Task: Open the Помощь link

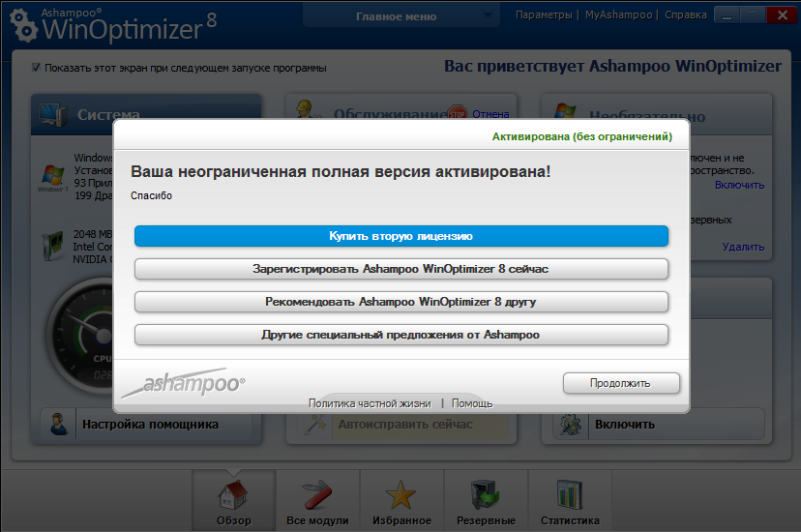Action: coord(472,403)
